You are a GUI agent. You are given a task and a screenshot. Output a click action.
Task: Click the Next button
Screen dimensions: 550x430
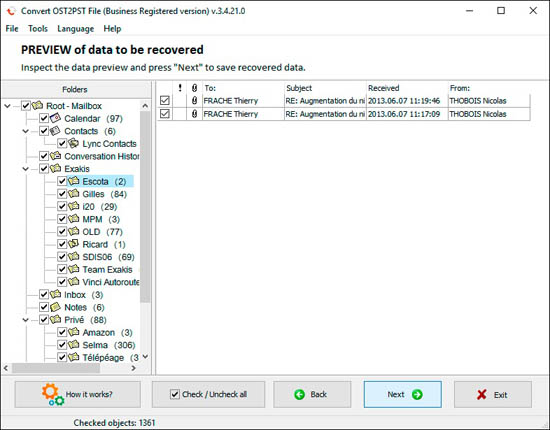tap(403, 395)
